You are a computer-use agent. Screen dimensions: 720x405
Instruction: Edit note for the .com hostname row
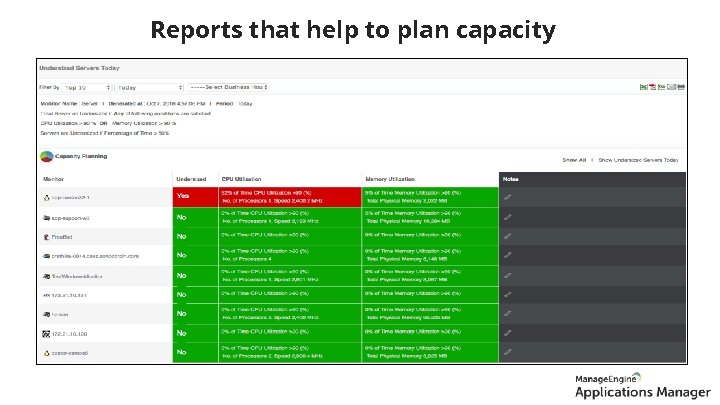point(507,255)
